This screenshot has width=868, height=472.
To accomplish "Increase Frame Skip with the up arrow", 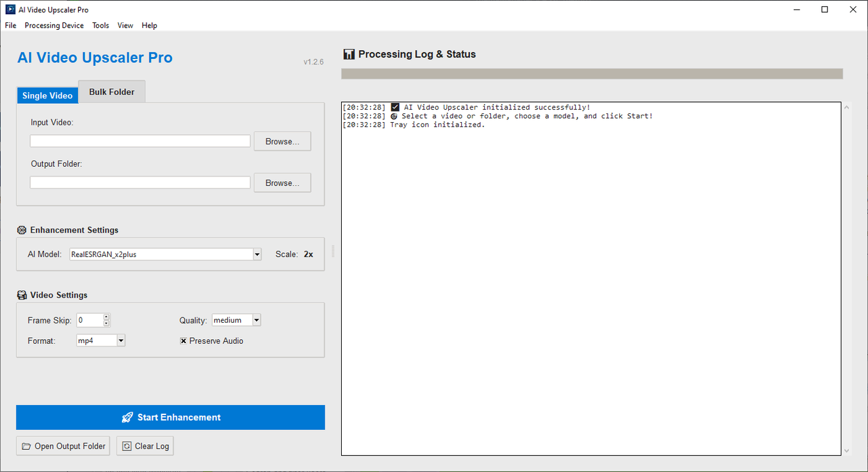I will coord(106,317).
